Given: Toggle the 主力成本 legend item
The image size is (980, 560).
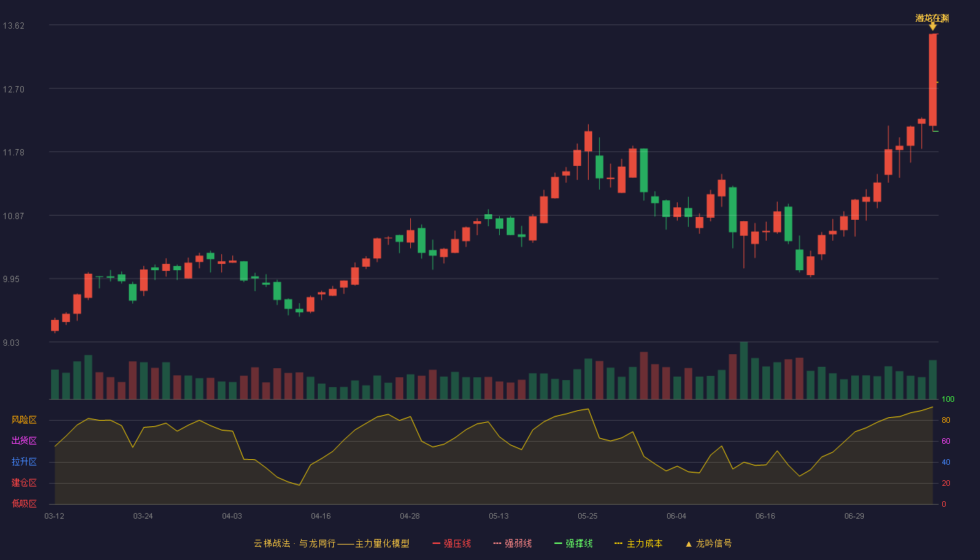Looking at the screenshot, I should 638,543.
